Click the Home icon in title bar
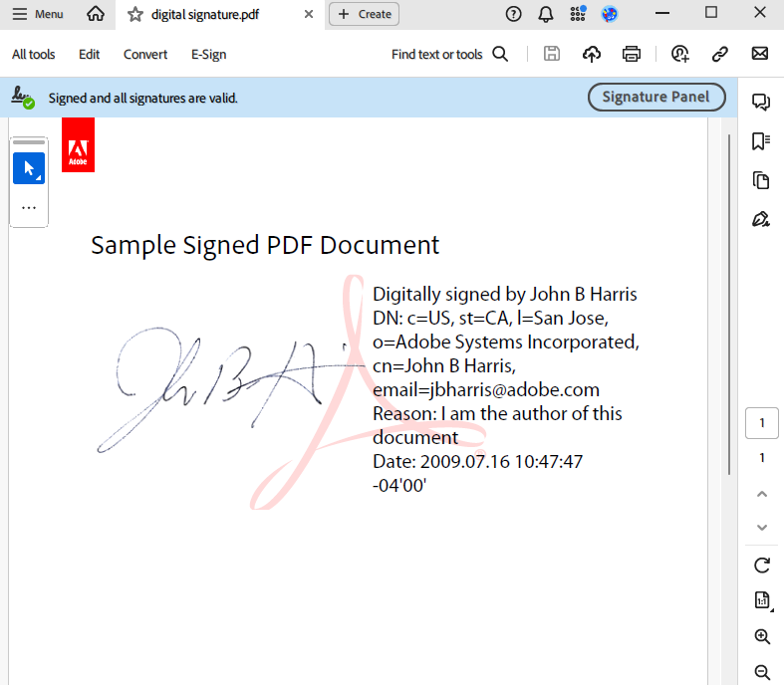 point(96,14)
